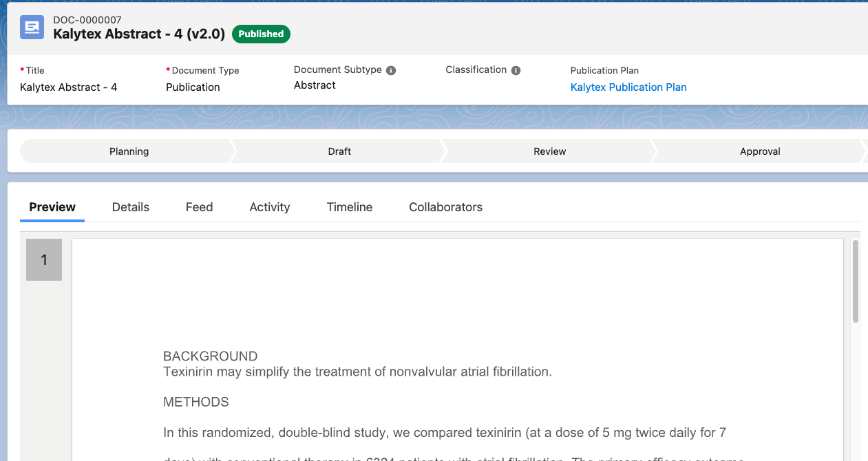Open the Kalytex Publication Plan link
868x461 pixels.
tap(628, 87)
